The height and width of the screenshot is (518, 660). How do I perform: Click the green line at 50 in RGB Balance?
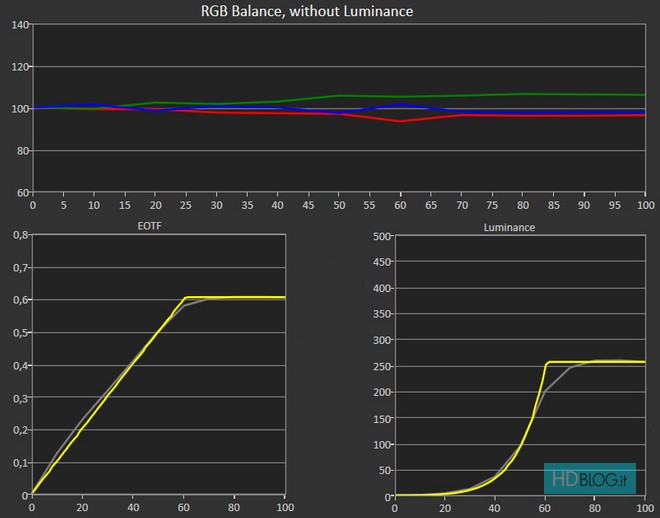tap(339, 96)
